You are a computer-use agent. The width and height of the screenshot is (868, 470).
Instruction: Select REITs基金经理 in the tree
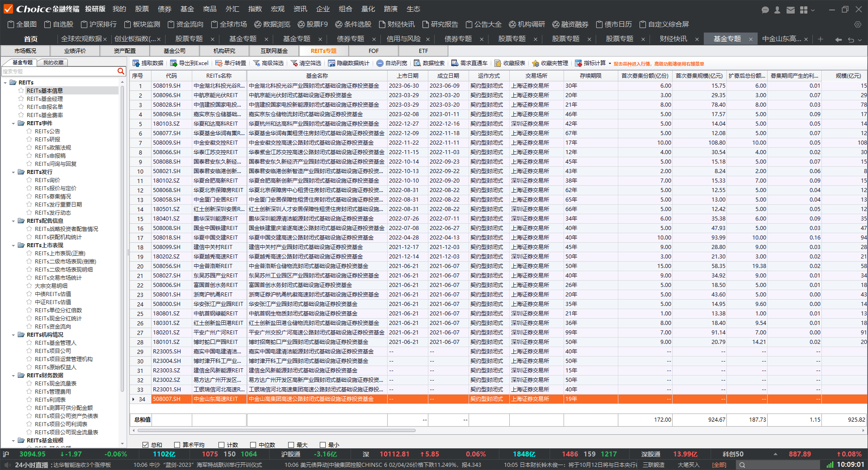click(44, 99)
